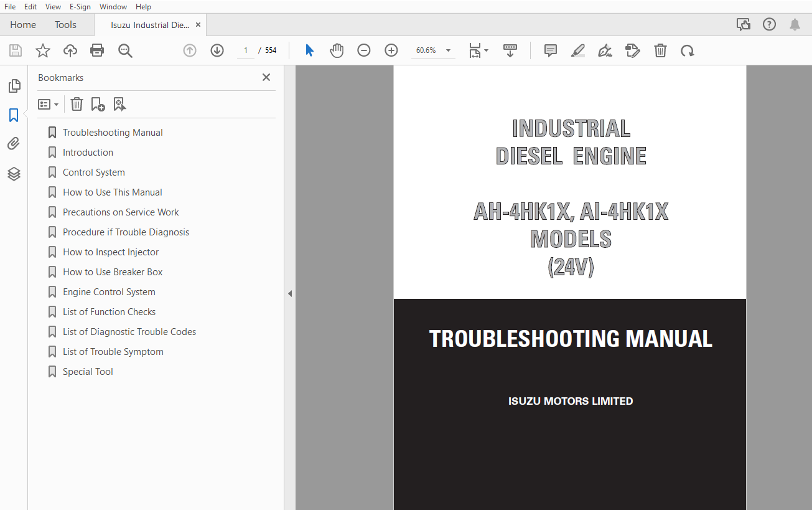812x510 pixels.
Task: Click the page number field
Action: 246,50
